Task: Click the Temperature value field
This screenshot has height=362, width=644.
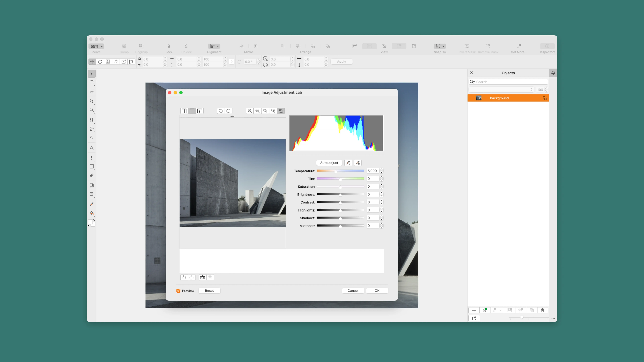Action: click(373, 171)
